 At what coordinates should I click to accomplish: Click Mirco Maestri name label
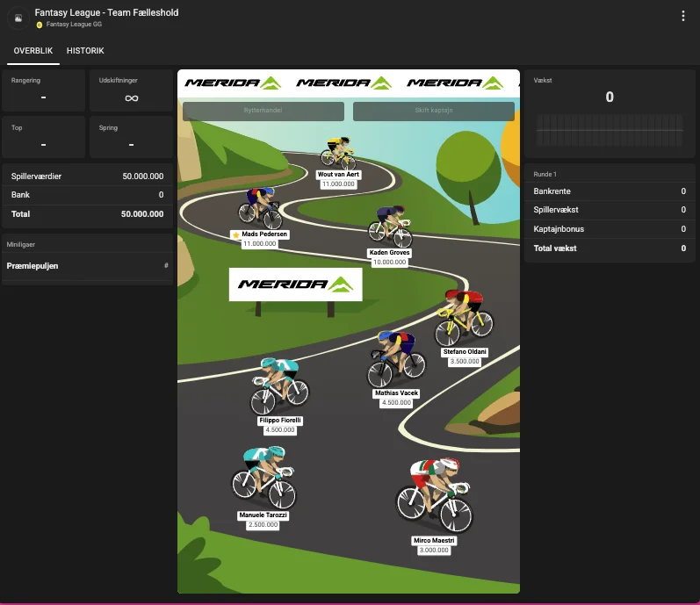coord(434,541)
